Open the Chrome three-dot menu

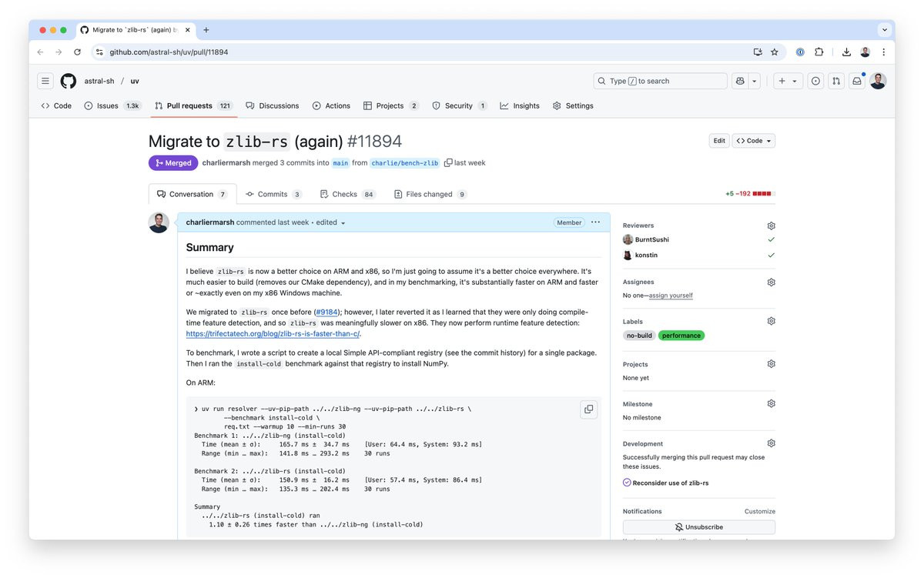tap(883, 52)
